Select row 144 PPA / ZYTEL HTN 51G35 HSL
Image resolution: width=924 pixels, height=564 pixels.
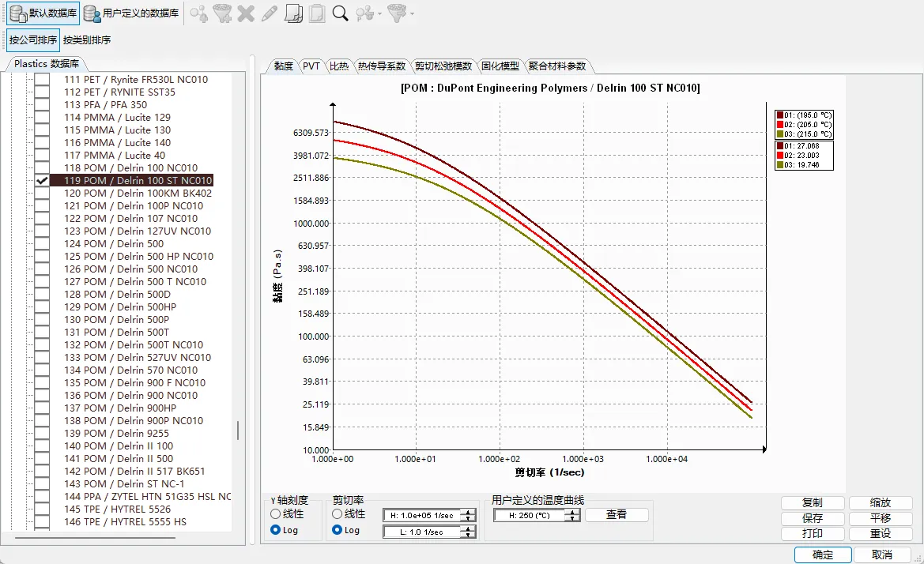pos(147,496)
